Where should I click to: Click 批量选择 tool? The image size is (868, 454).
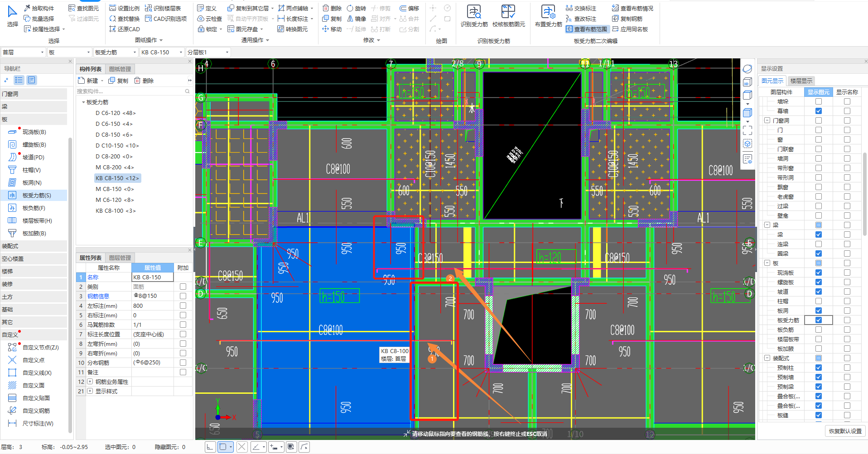(39, 19)
